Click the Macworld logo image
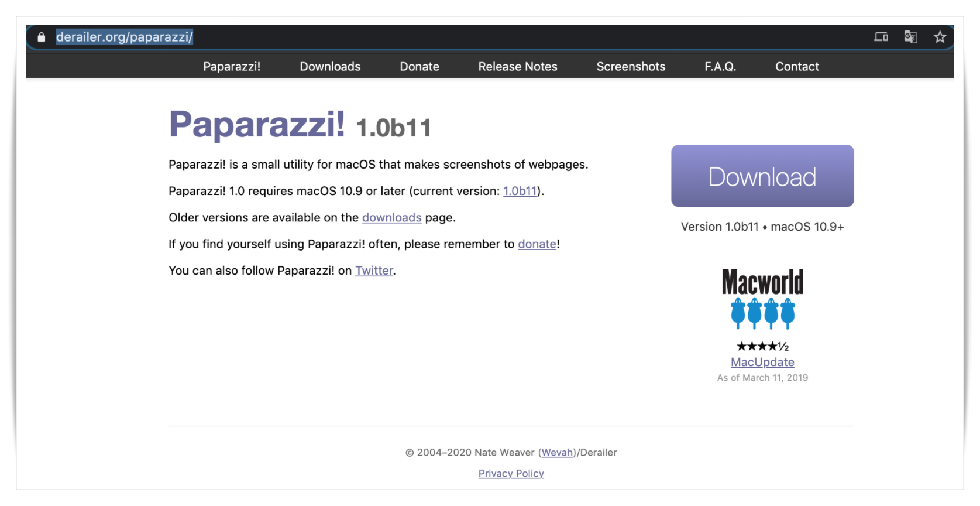The image size is (980, 506). point(762,282)
